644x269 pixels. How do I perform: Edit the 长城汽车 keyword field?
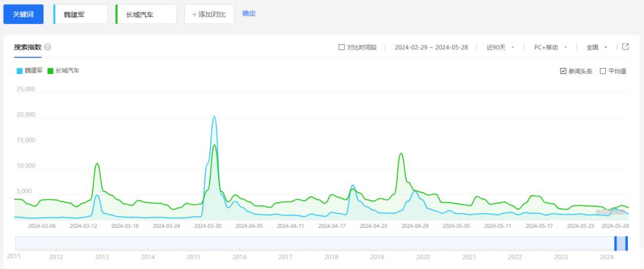tap(146, 14)
